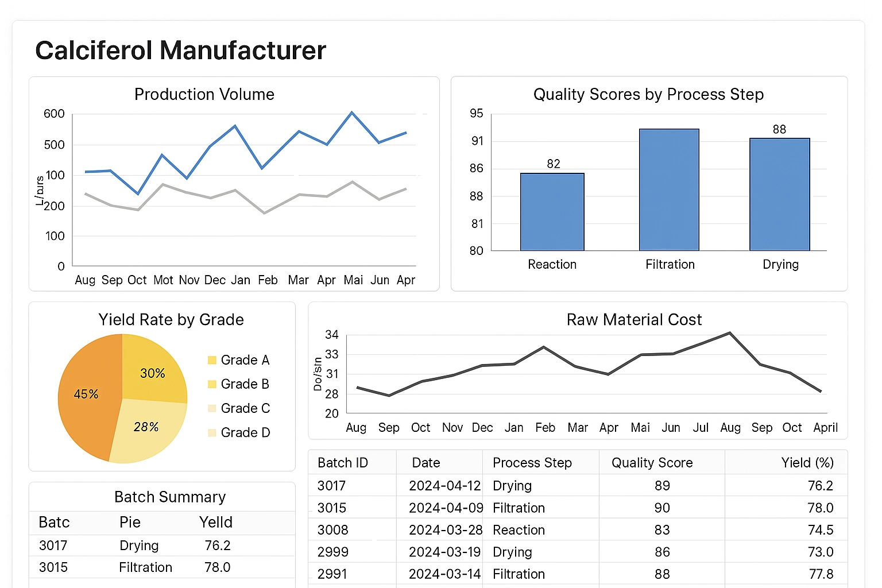Click the Drying bar labeled 88
This screenshot has width=882, height=588.
[x=779, y=195]
